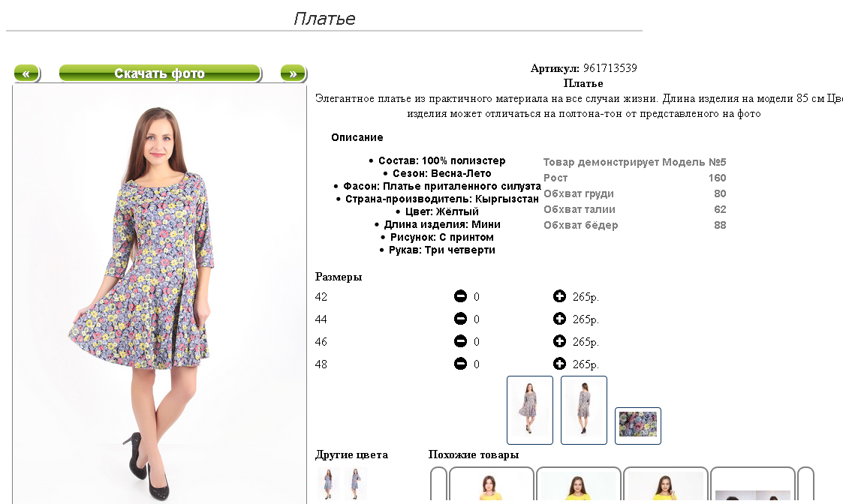Decrease quantity for size 42
This screenshot has height=504, width=843.
460,296
